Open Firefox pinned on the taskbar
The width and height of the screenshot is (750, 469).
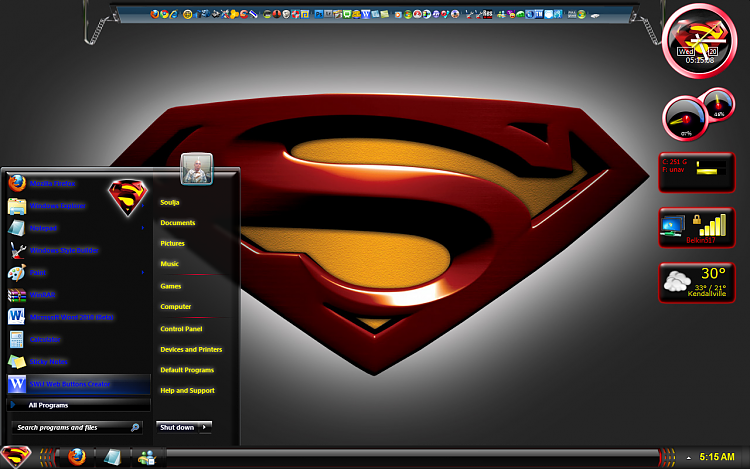[x=77, y=457]
